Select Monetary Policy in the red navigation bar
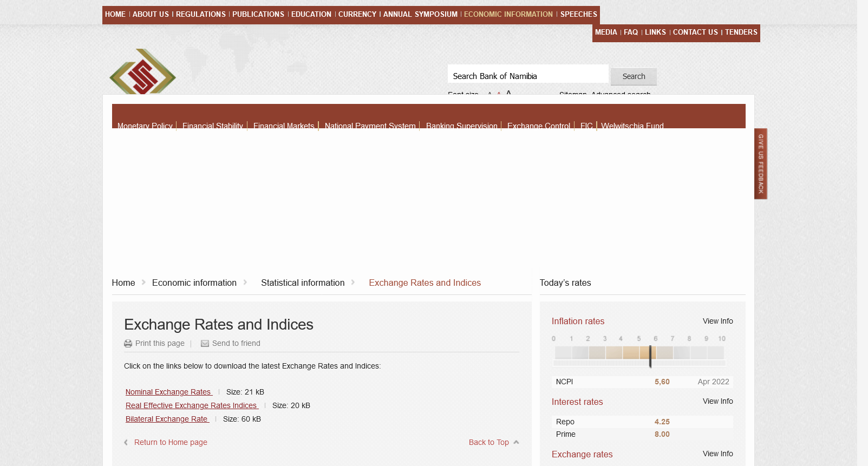 [x=145, y=126]
